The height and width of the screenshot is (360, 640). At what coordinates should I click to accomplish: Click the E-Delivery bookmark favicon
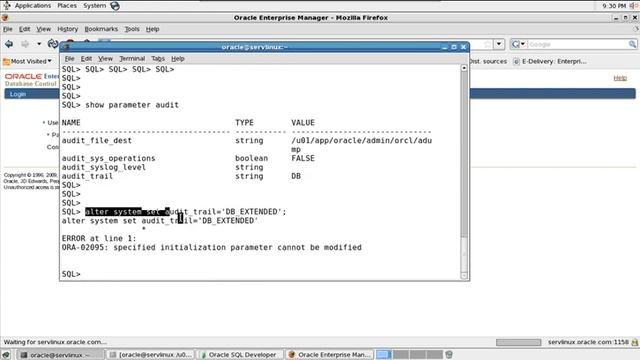pyautogui.click(x=516, y=61)
